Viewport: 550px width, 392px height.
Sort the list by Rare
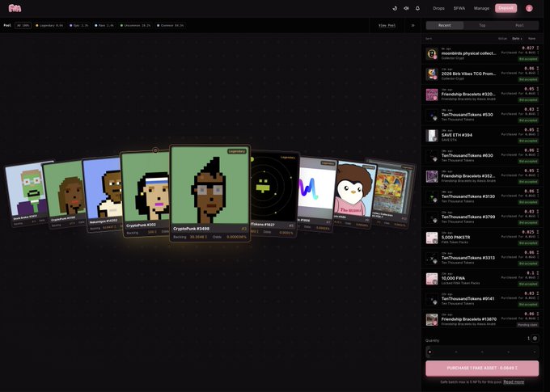(x=531, y=39)
